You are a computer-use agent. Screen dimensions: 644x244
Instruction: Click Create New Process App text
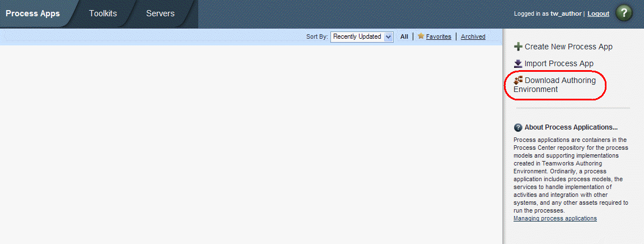click(x=568, y=47)
